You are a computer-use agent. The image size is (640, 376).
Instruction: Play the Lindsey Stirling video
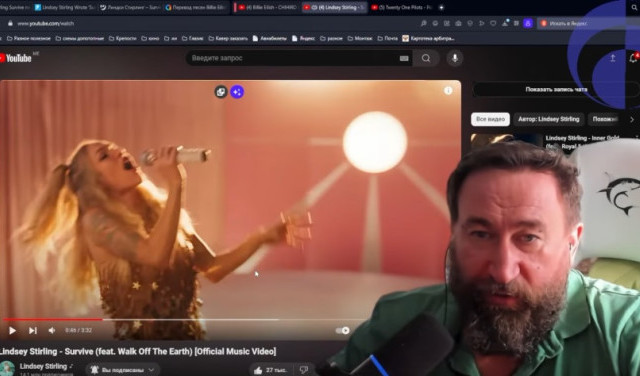point(12,330)
